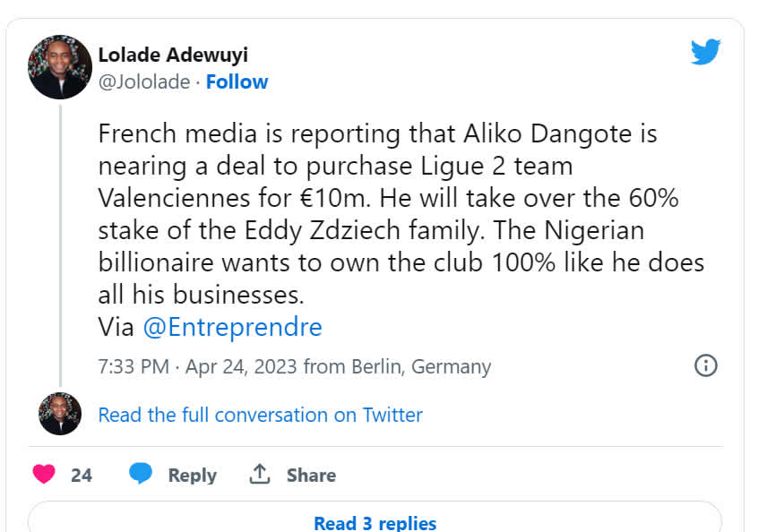Viewport: 758px width, 532px height.
Task: Click the 7:33 PM Apr 24, 2023 timestamp
Action: coord(197,366)
